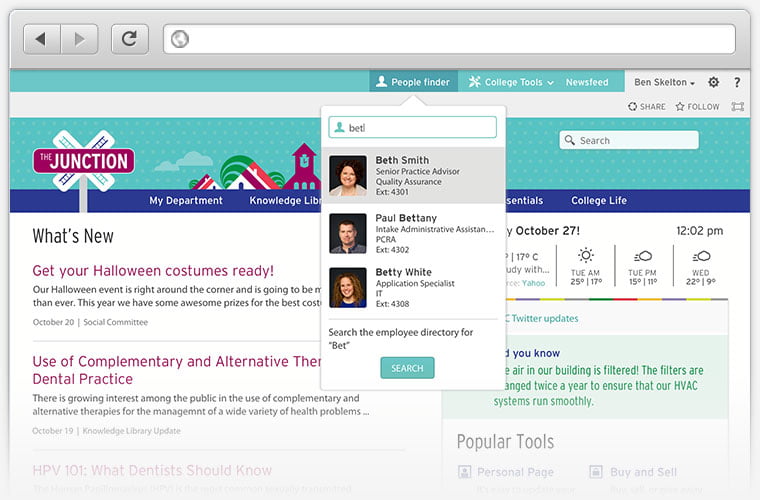Screen dimensions: 760x500
Task: Click the help question mark icon
Action: pos(737,82)
